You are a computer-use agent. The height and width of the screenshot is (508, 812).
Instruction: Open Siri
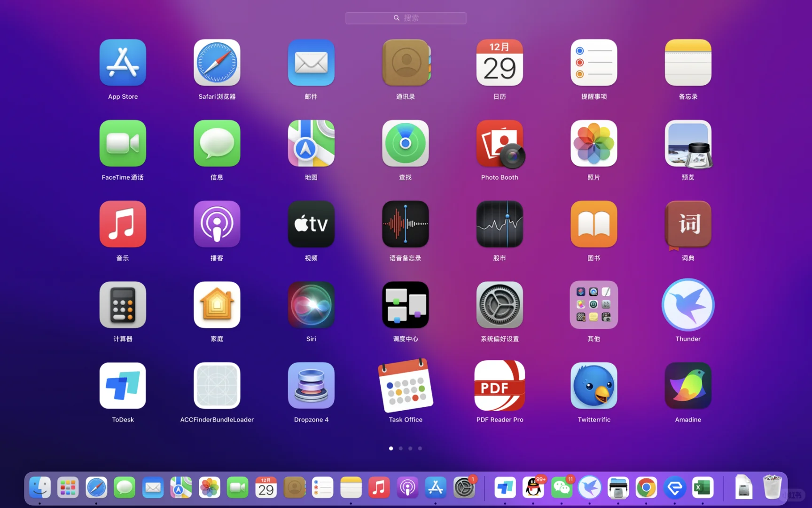click(x=311, y=305)
